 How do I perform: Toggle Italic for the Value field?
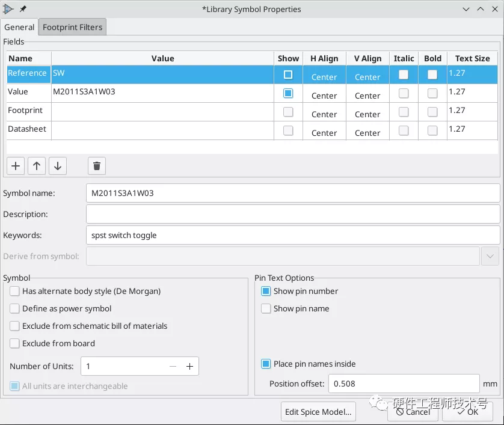click(404, 93)
